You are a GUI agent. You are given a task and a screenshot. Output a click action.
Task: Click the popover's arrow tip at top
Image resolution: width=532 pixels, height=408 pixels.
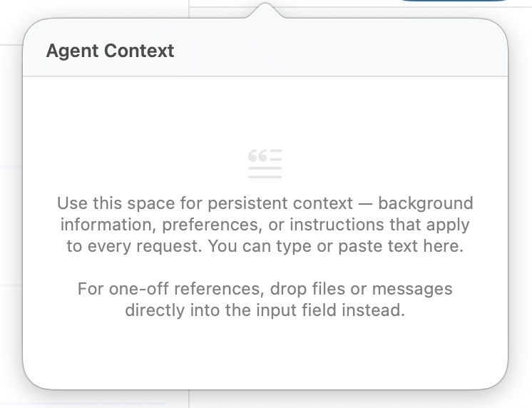[x=265, y=6]
